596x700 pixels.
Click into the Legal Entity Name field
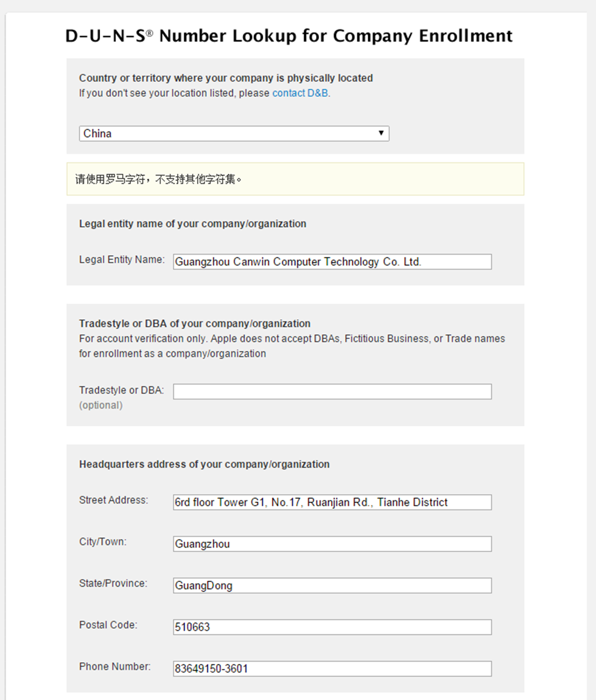click(332, 262)
